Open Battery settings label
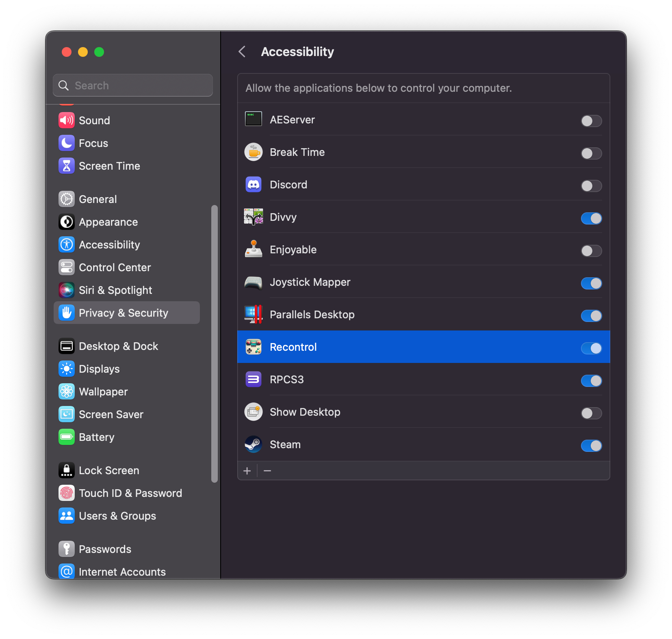 [96, 437]
